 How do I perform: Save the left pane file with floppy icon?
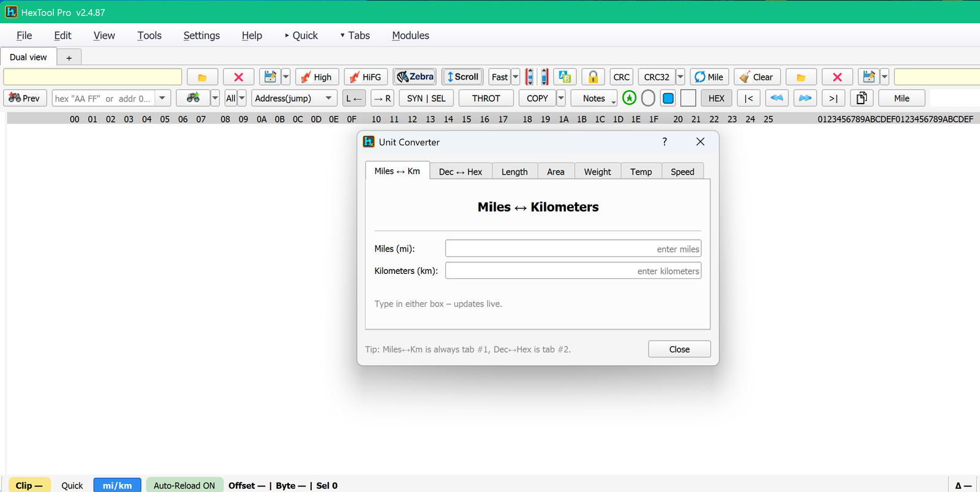(269, 77)
